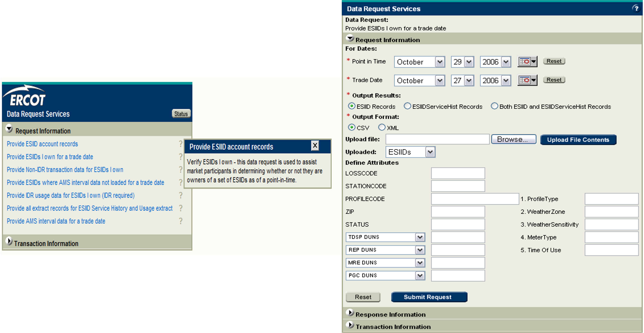Open the PGC DUNS dropdown
Viewport: 644px width, 333px height.
pyautogui.click(x=385, y=276)
